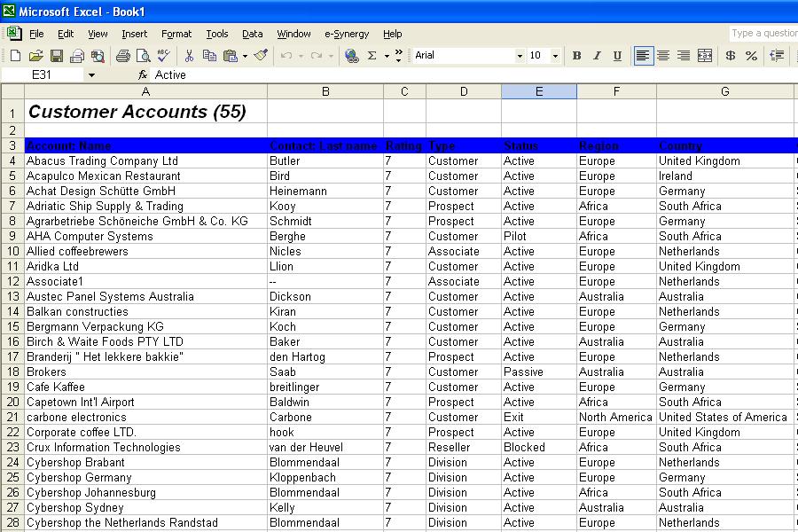Click the AutoSum icon
798x532 pixels.
point(371,55)
